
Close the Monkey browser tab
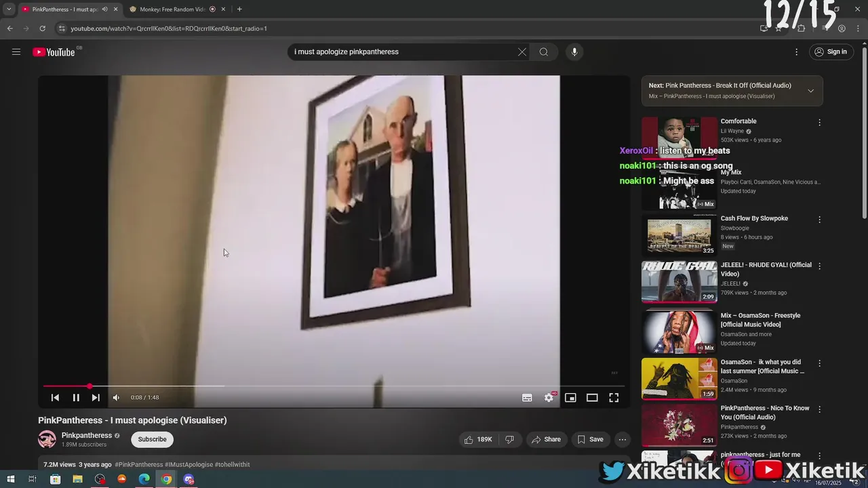tap(223, 9)
